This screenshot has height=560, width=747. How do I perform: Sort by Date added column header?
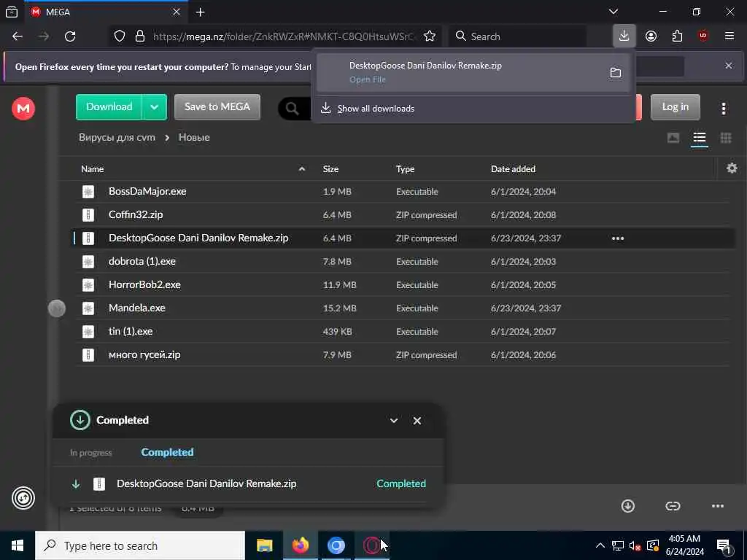[x=513, y=169]
